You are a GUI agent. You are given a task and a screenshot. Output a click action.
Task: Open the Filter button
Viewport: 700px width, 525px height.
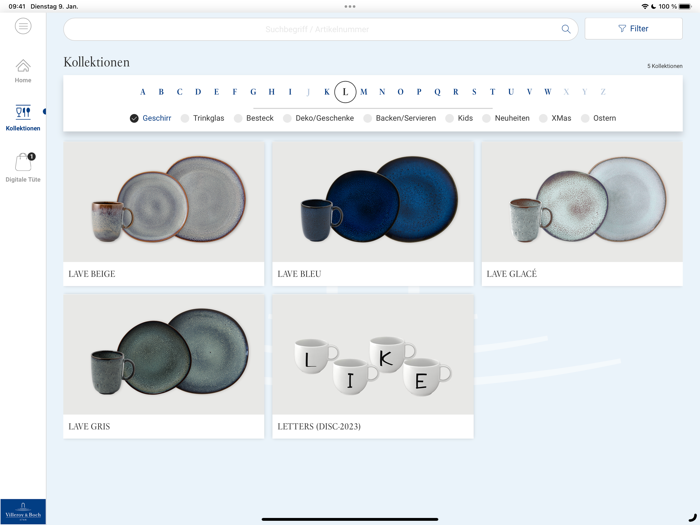pos(633,29)
